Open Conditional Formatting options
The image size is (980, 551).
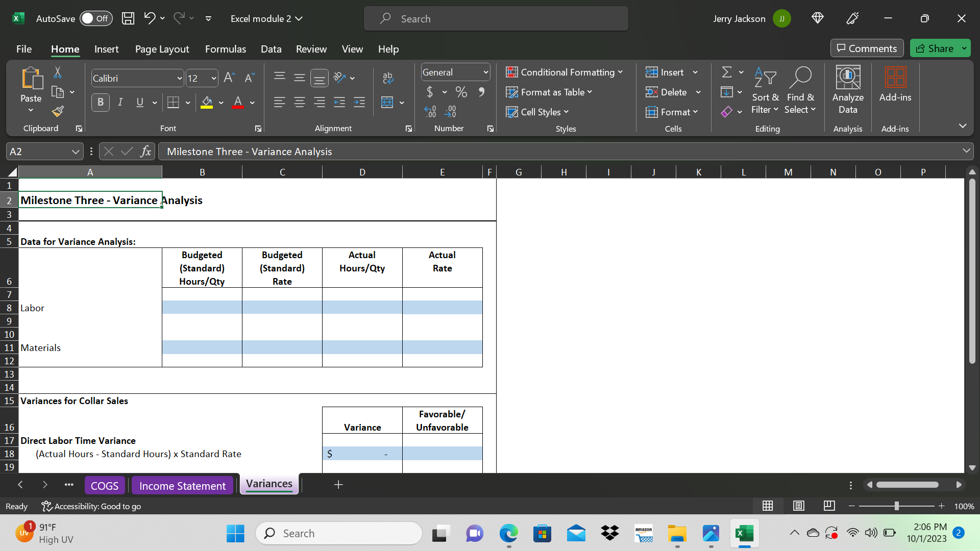point(564,72)
